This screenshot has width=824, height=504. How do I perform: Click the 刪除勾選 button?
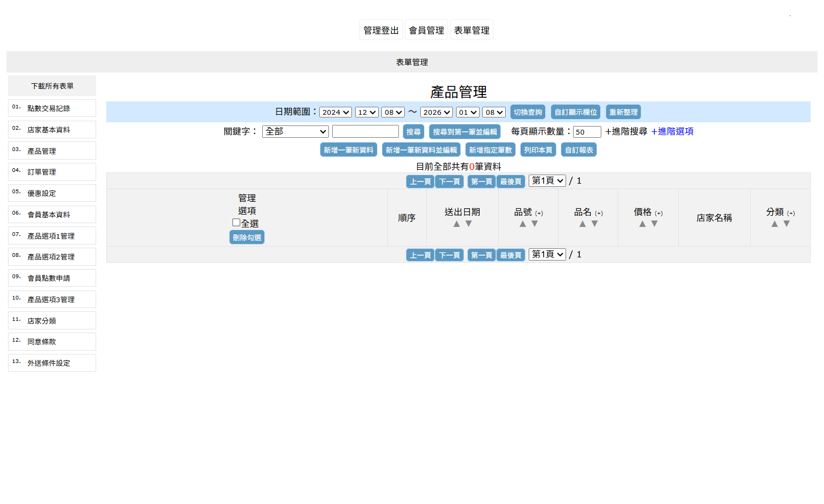click(247, 238)
